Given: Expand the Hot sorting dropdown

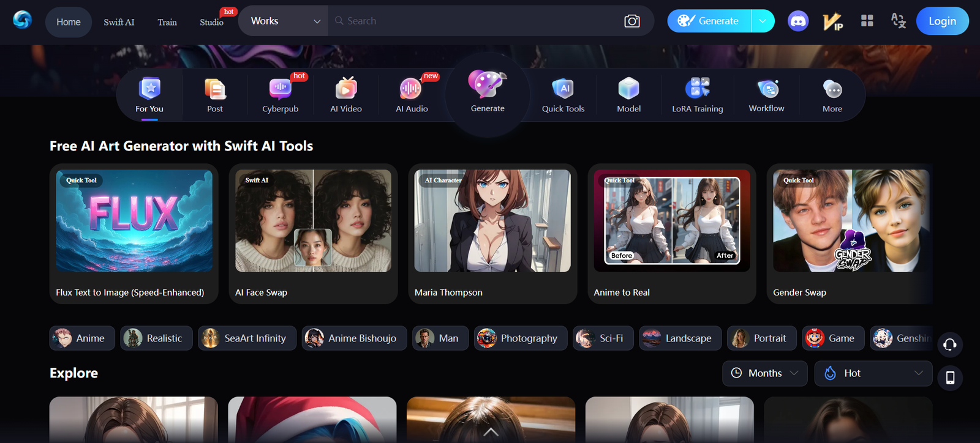Looking at the screenshot, I should pos(873,373).
